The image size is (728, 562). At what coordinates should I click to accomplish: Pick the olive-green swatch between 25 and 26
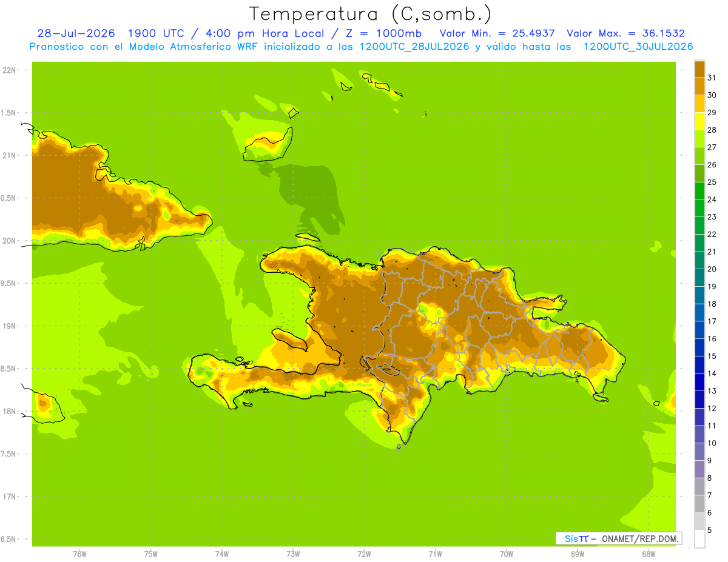(x=699, y=173)
